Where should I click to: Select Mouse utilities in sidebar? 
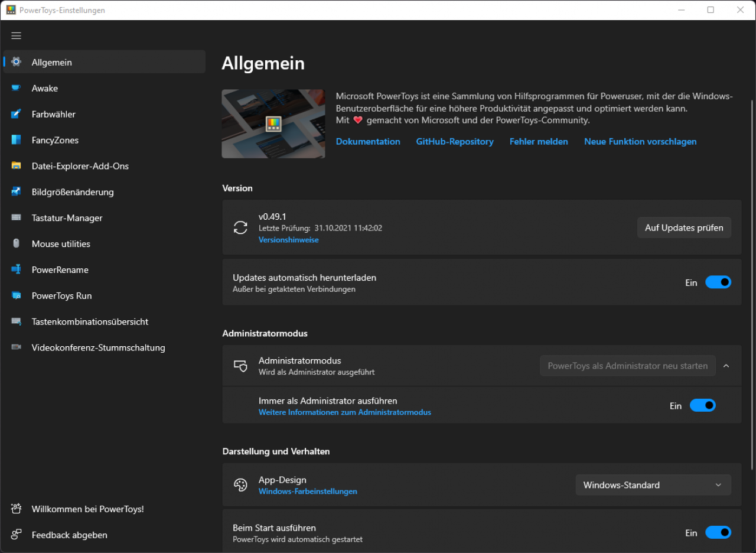coord(105,244)
